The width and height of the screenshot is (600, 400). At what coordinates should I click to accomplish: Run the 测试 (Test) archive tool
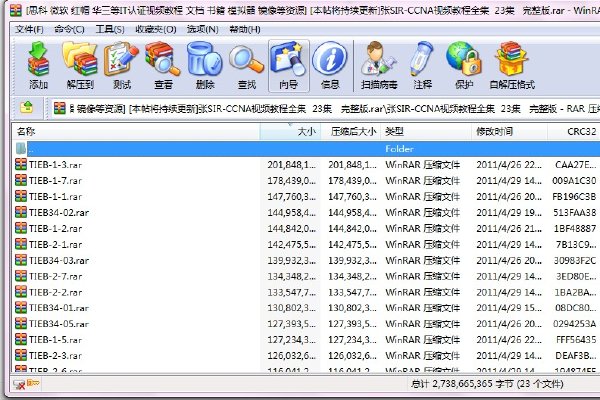pyautogui.click(x=122, y=66)
